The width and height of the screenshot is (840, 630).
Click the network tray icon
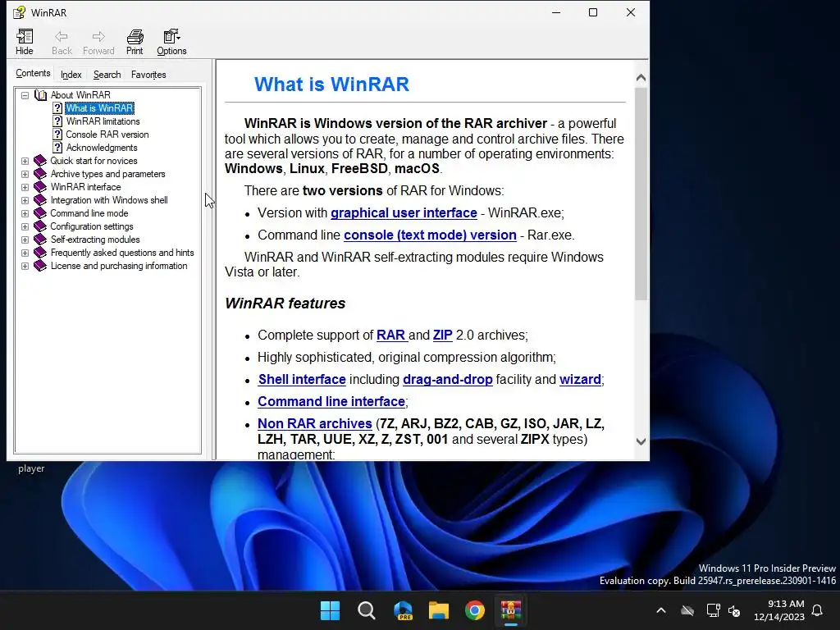[x=713, y=610]
